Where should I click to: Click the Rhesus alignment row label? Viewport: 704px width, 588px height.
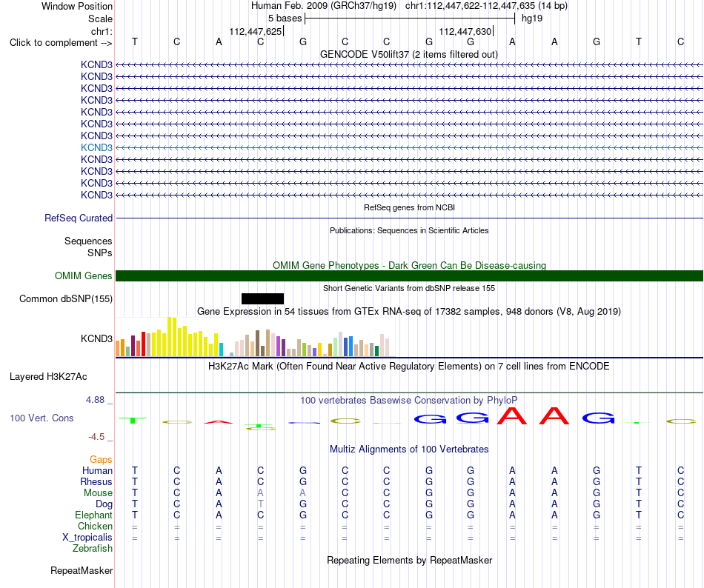[96, 481]
